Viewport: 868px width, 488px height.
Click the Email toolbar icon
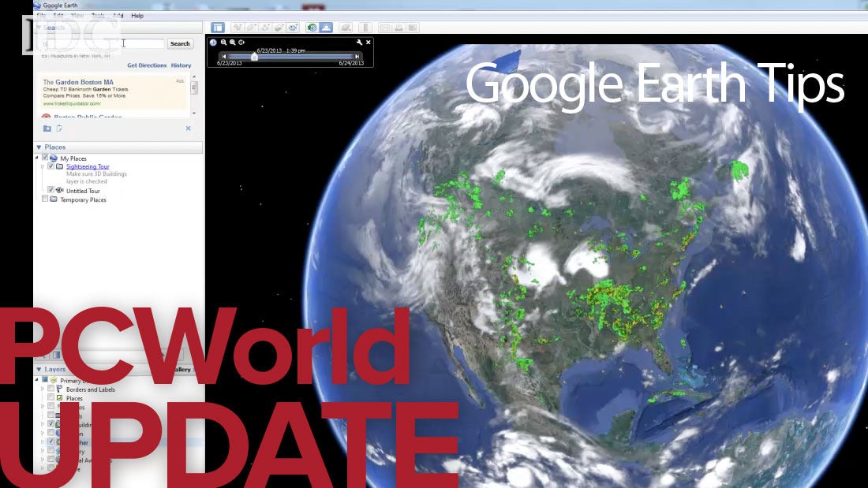[385, 28]
